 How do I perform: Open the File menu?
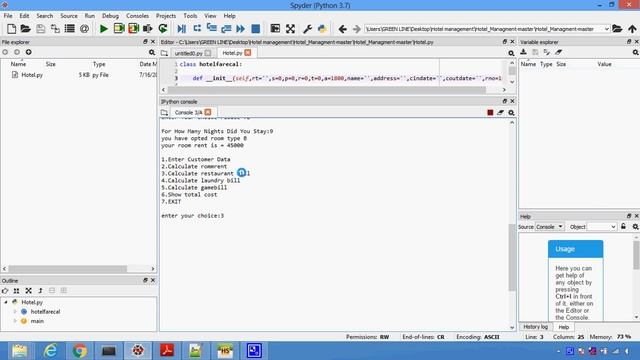tap(8, 16)
